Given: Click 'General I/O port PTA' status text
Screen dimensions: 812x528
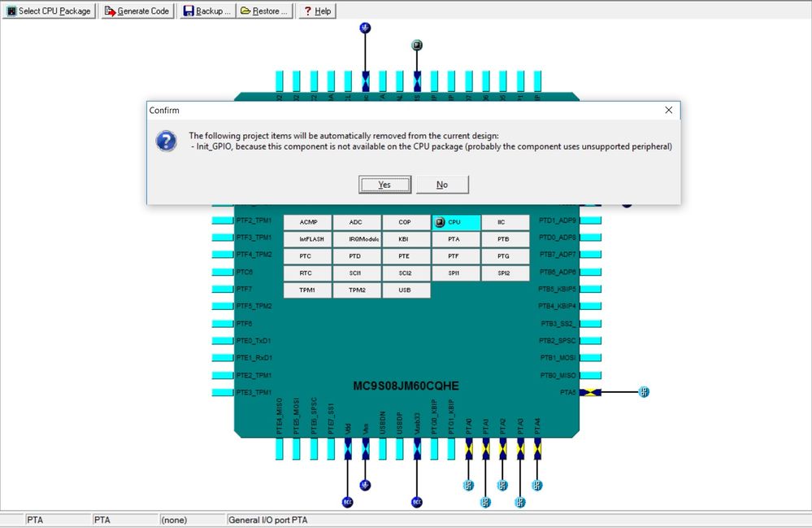Looking at the screenshot, I should (267, 520).
